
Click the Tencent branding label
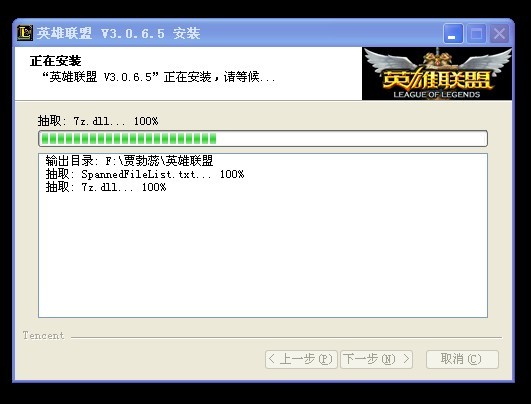(x=43, y=336)
